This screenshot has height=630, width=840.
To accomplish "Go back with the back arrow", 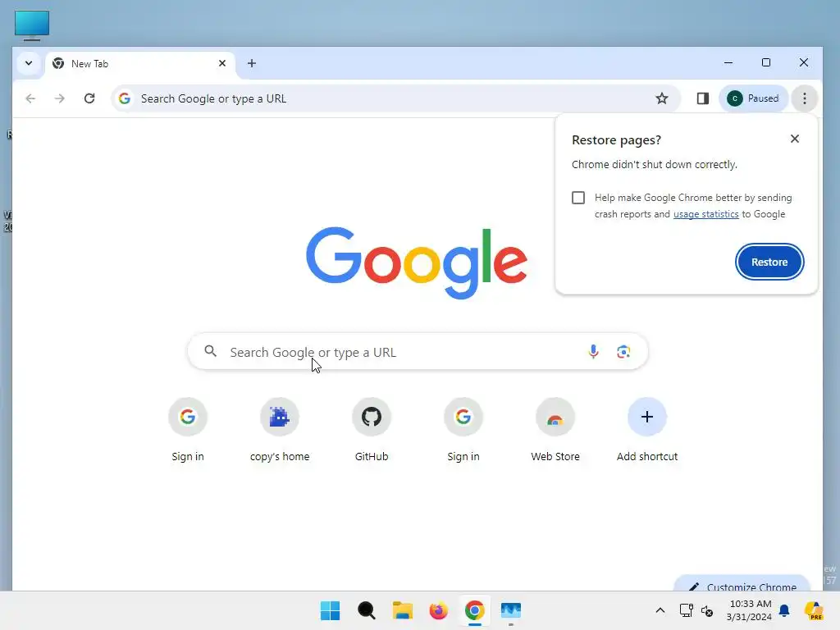I will [30, 98].
